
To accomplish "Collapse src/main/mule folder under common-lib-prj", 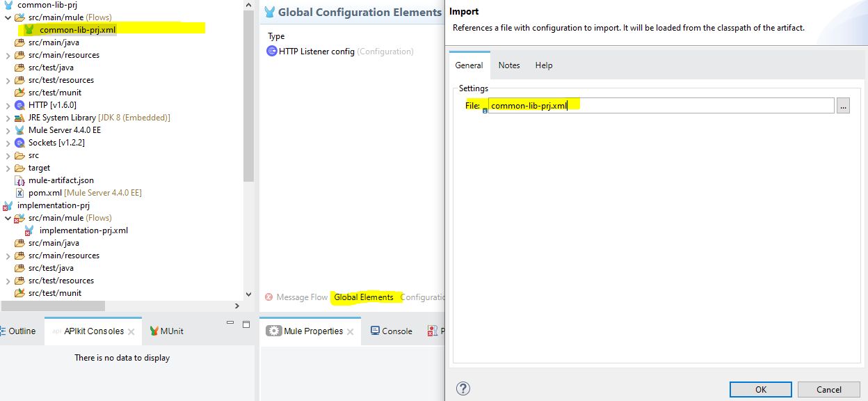I will pos(8,17).
